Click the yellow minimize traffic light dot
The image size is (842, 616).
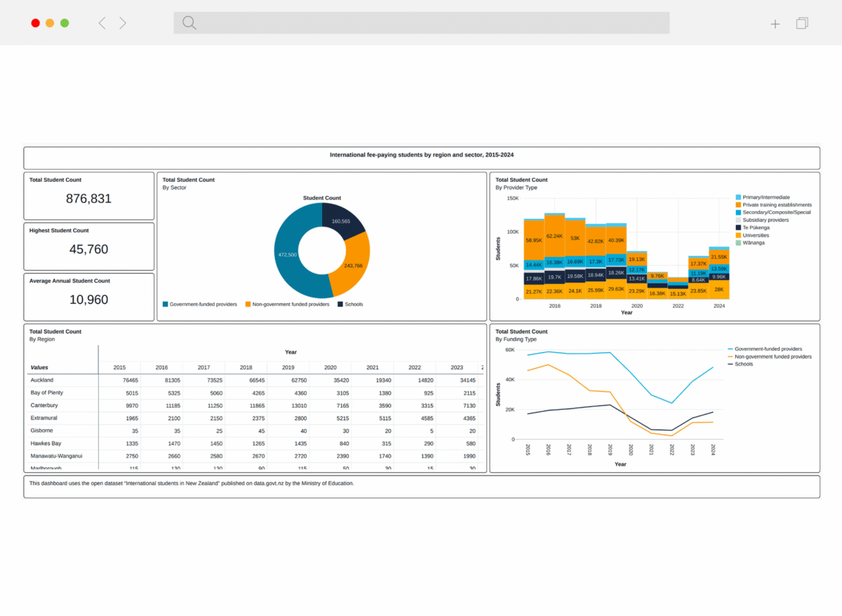[x=50, y=22]
